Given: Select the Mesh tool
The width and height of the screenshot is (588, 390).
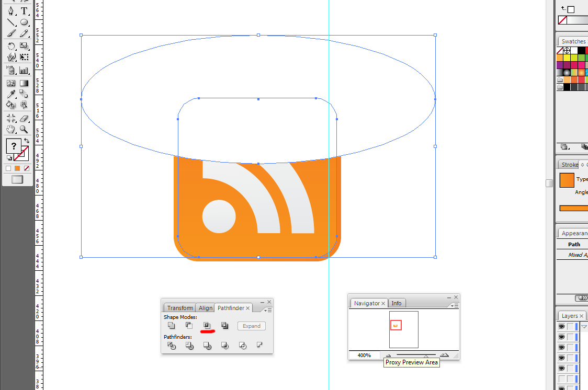Looking at the screenshot, I should (11, 83).
